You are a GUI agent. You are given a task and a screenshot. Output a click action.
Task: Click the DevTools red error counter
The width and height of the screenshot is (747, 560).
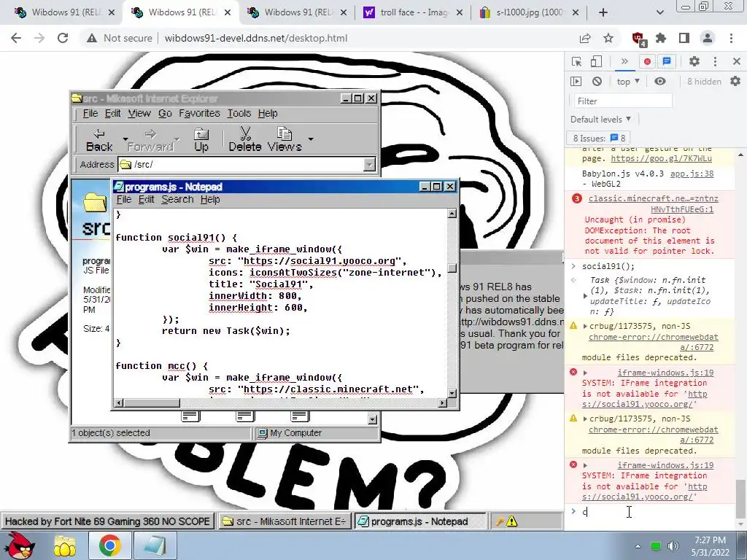tap(647, 61)
